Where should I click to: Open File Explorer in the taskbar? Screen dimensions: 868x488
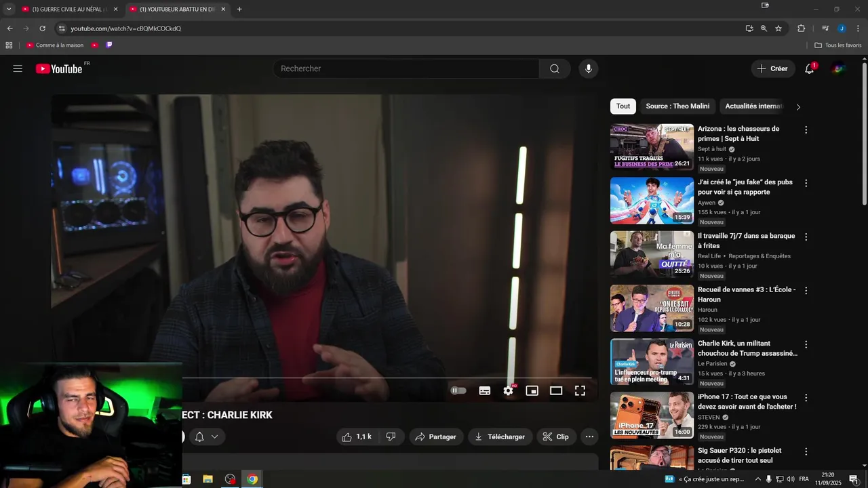click(208, 479)
